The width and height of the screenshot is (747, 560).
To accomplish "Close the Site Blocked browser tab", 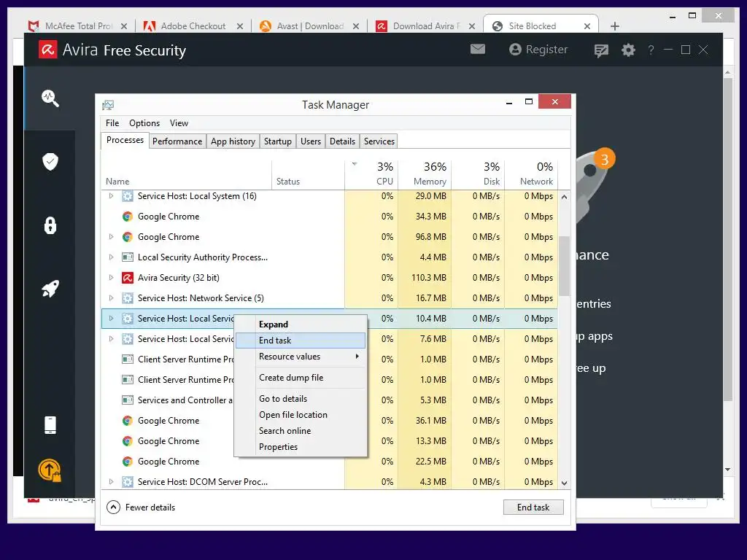I will 587,26.
